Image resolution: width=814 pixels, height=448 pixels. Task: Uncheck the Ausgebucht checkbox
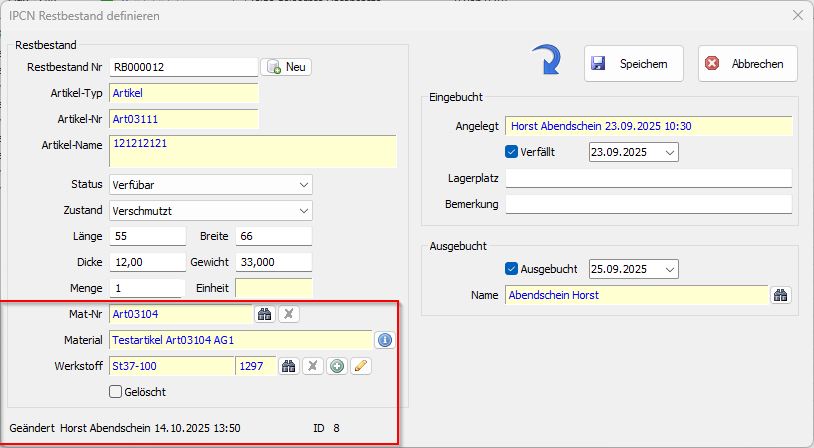tap(513, 269)
